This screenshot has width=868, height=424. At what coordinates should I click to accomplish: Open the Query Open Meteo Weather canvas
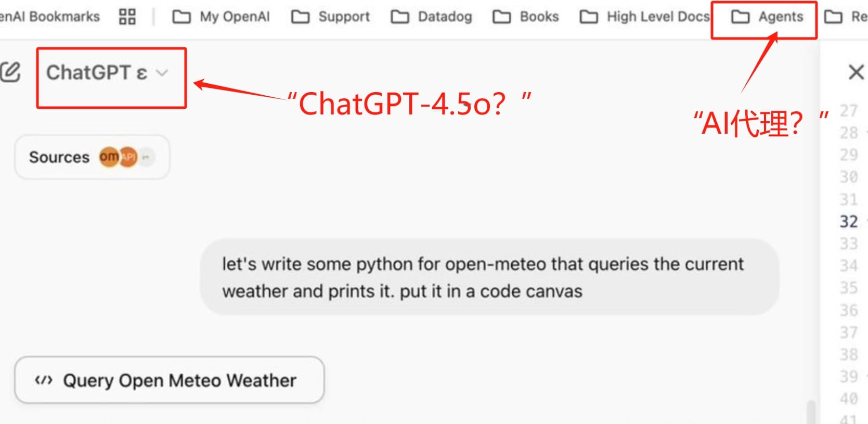pos(169,380)
